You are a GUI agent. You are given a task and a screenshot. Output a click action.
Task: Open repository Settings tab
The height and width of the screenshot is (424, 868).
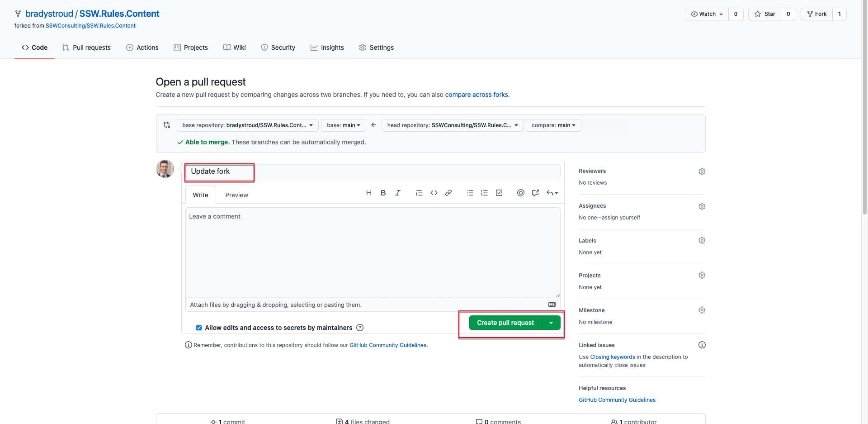pyautogui.click(x=377, y=48)
